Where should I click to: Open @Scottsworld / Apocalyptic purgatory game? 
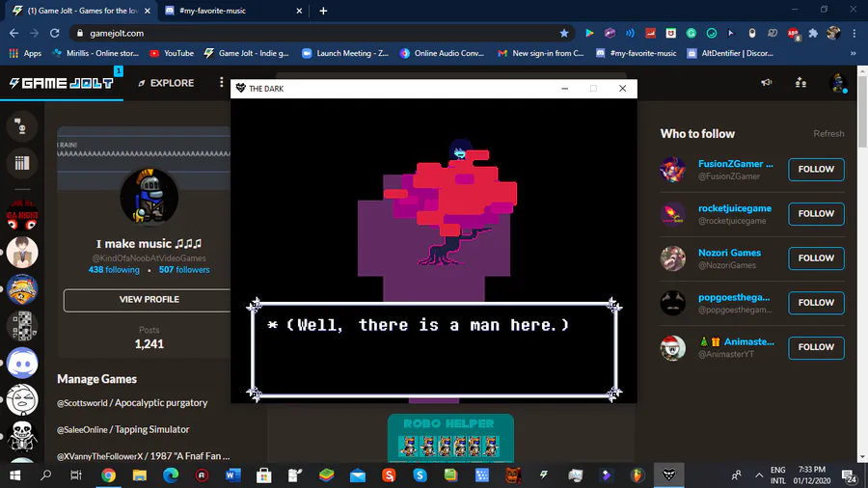click(x=132, y=403)
